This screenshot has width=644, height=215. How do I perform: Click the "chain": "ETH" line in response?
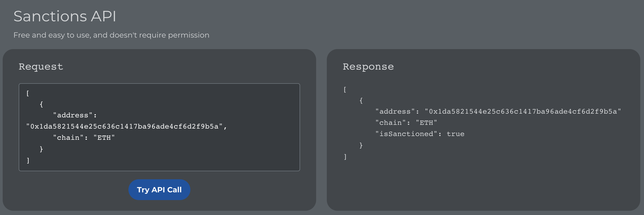(406, 123)
